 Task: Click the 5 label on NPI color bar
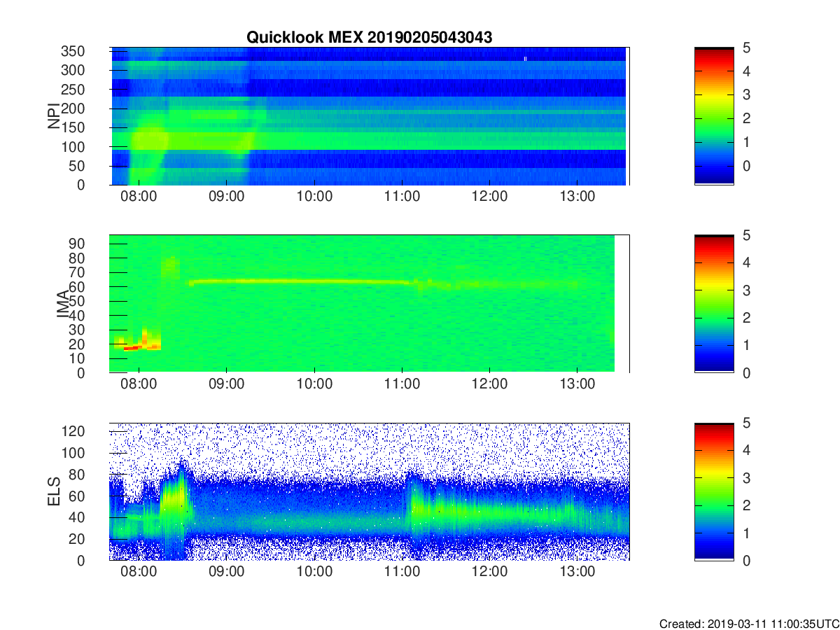pos(747,48)
